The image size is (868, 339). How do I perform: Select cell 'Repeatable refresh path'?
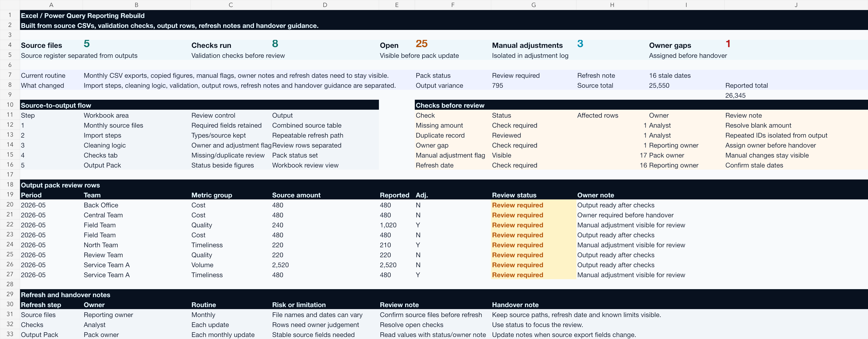click(x=308, y=135)
